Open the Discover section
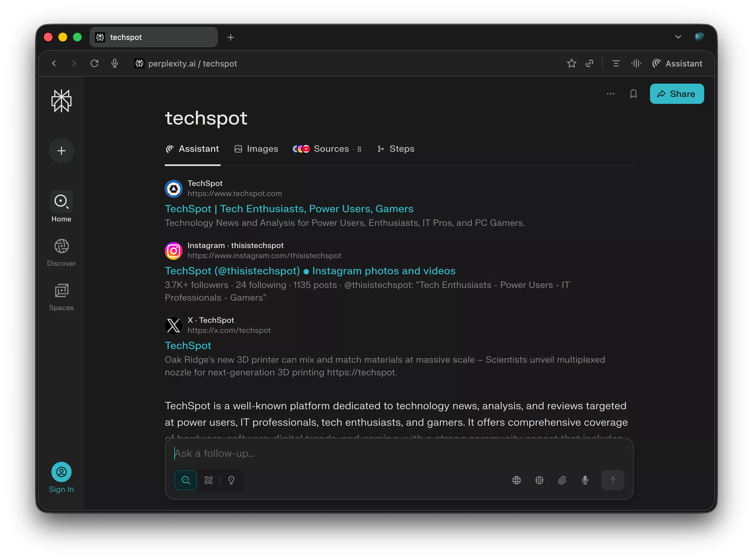Image resolution: width=753 pixels, height=560 pixels. 61,252
